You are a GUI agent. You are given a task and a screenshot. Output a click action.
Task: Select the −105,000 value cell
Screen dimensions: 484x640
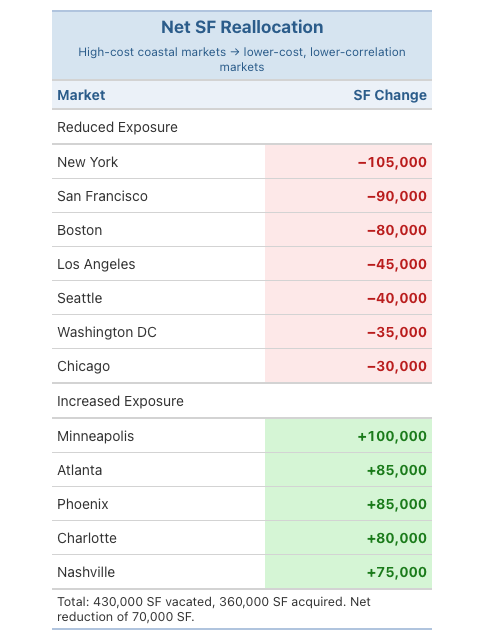tap(349, 162)
